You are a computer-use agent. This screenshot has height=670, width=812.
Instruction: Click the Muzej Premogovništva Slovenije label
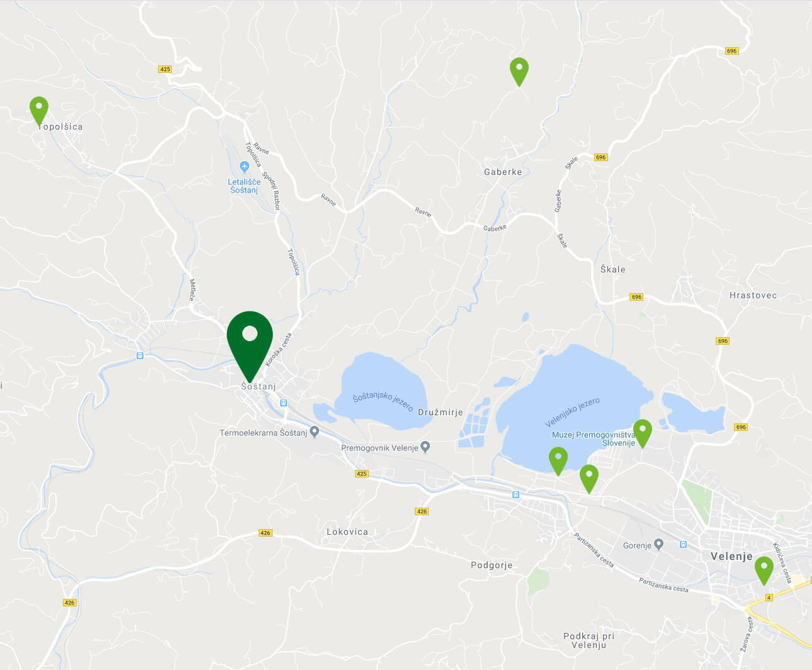click(x=594, y=438)
